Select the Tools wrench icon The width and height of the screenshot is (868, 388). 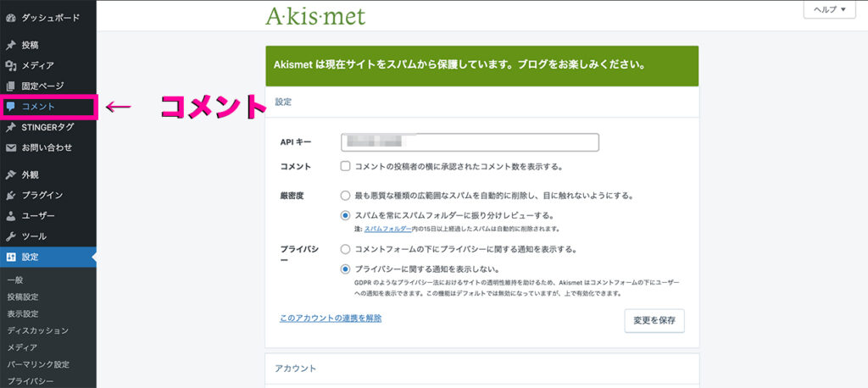point(10,236)
